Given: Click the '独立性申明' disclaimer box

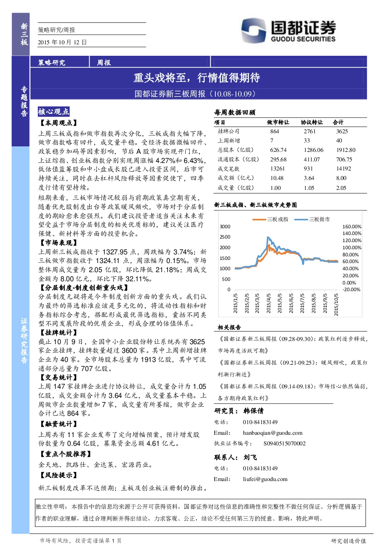Looking at the screenshot, I should click(x=200, y=513).
